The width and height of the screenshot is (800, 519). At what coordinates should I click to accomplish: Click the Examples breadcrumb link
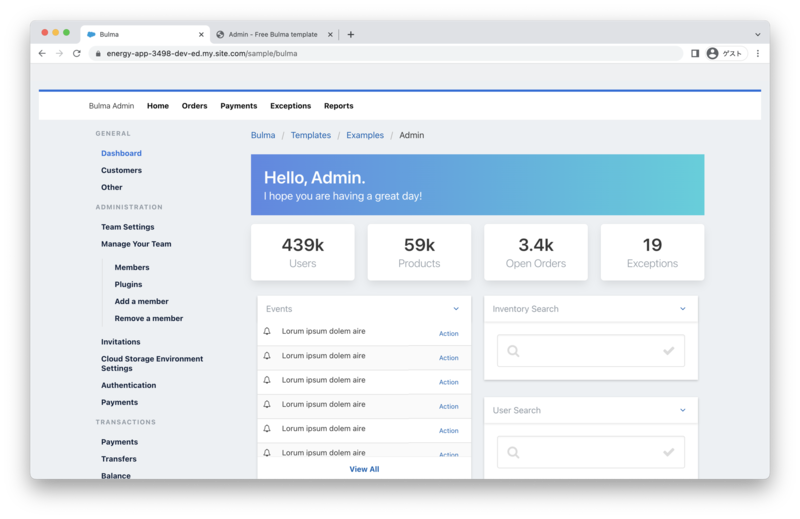tap(365, 135)
